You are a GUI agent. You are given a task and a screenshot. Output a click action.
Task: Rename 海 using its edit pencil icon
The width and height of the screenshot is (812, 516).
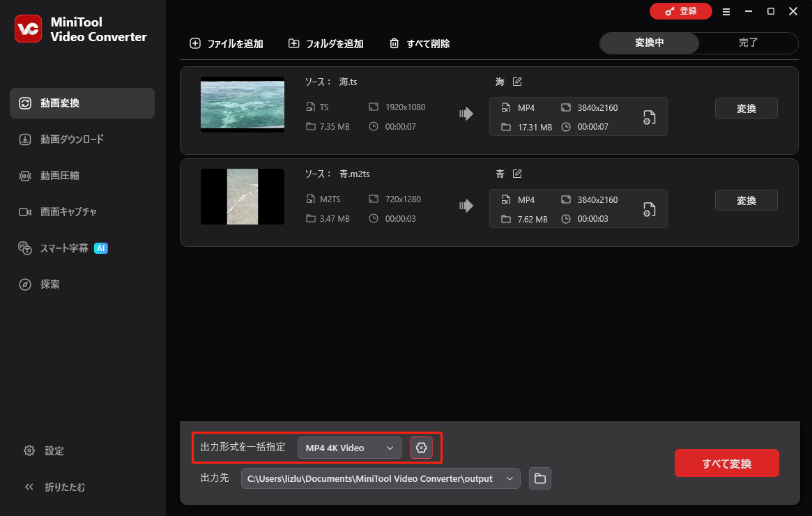click(516, 82)
